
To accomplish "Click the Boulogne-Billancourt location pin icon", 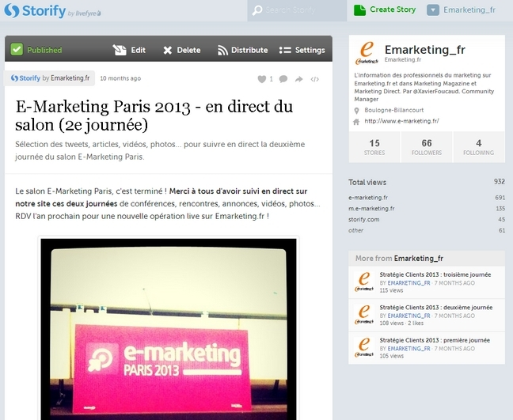I will [x=357, y=111].
